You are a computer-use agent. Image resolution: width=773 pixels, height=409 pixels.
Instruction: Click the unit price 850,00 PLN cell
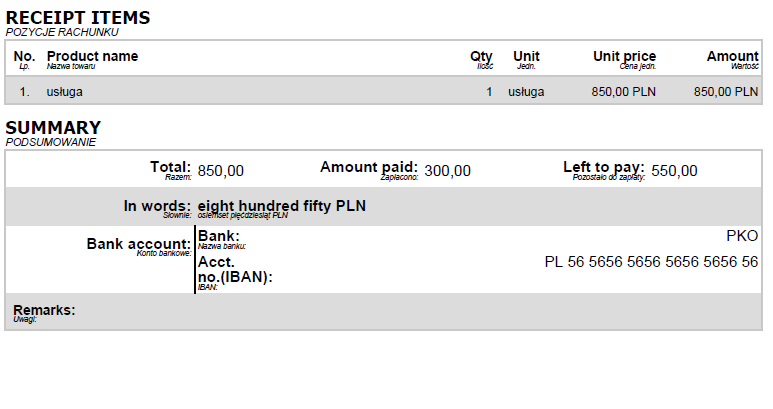pos(623,92)
